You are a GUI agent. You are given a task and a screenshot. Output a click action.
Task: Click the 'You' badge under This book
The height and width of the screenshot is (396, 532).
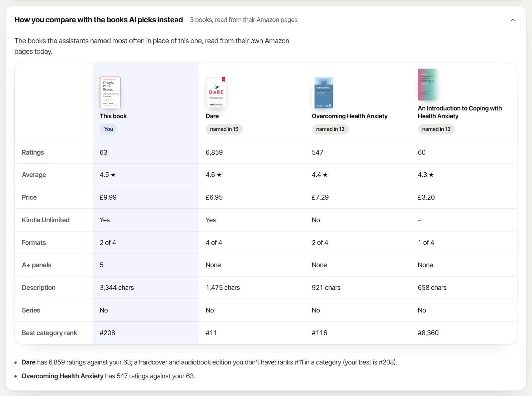pos(108,129)
